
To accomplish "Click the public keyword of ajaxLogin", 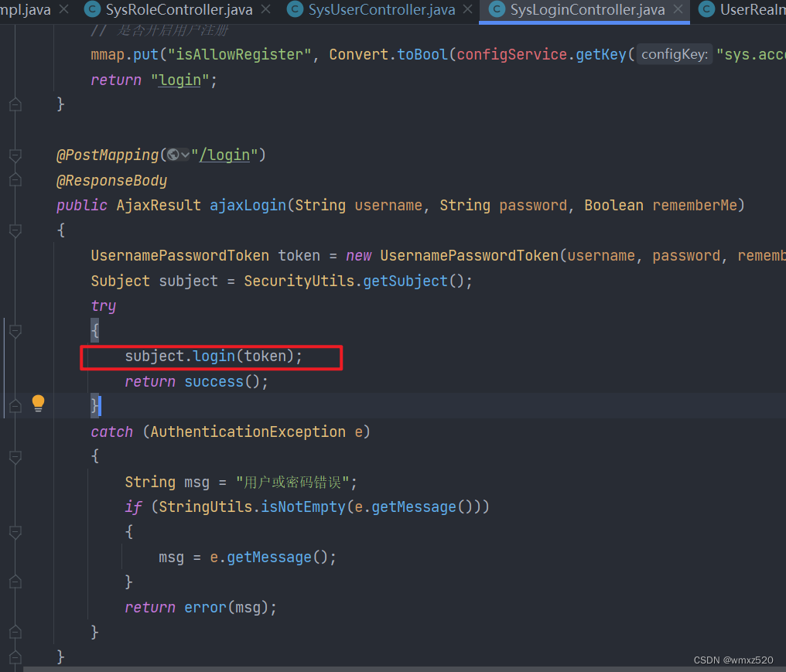I will tap(82, 205).
